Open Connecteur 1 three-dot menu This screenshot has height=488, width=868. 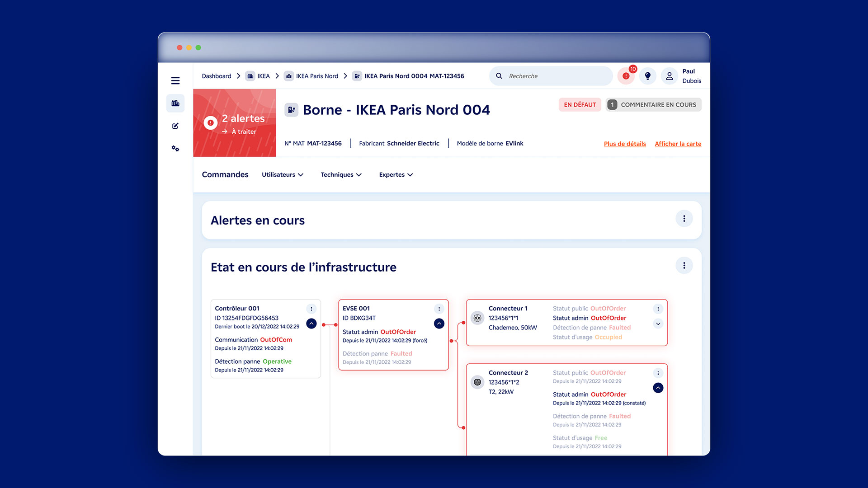click(658, 309)
